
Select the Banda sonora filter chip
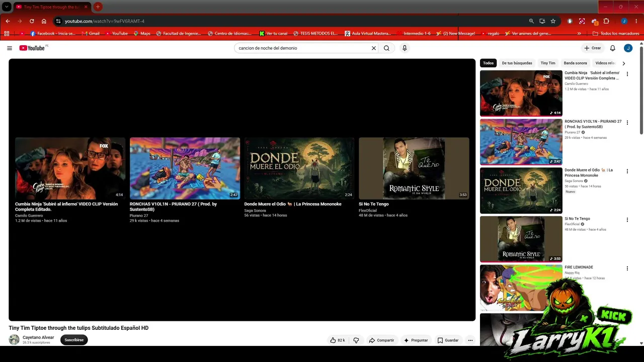point(575,63)
